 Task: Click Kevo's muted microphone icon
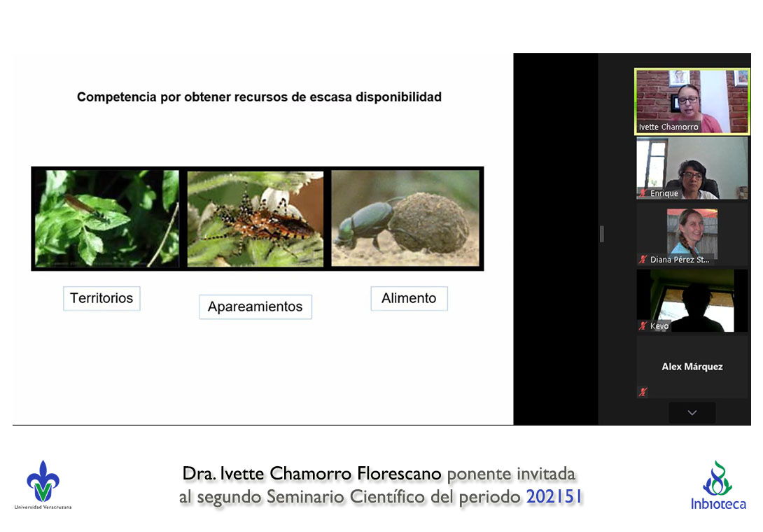coord(643,326)
